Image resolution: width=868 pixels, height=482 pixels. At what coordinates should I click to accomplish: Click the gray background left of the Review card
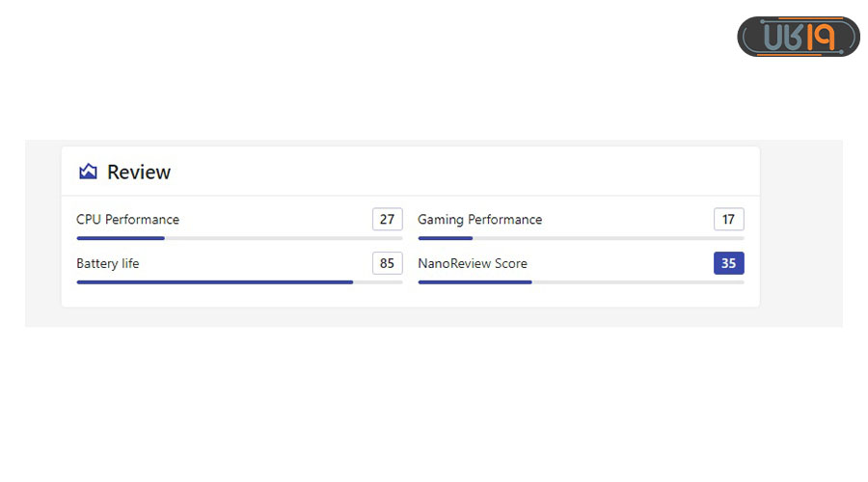[42, 231]
